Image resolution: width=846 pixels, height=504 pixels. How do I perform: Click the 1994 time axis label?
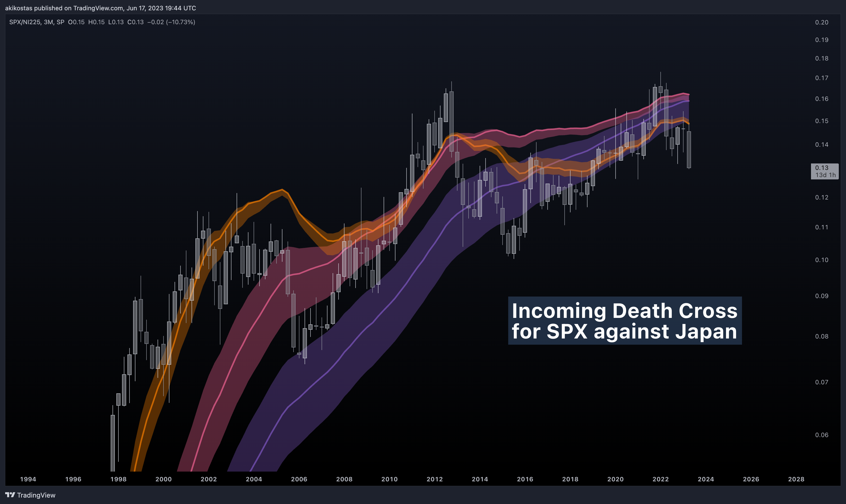pos(28,479)
